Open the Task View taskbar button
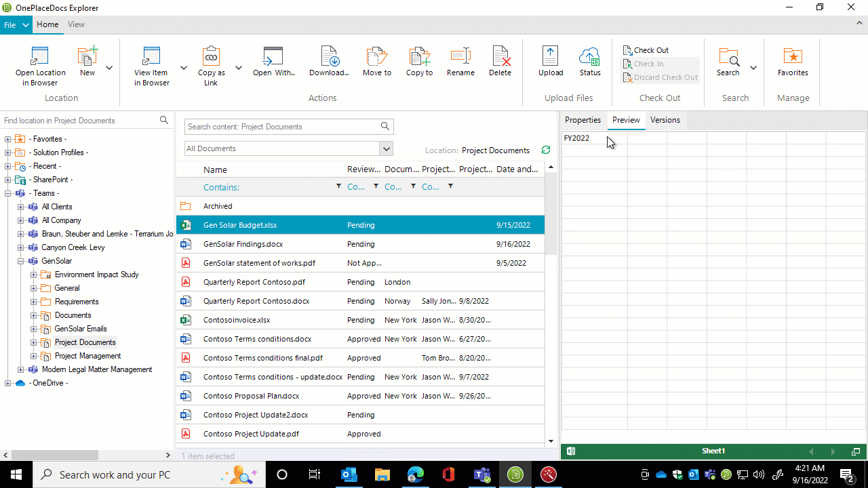 click(314, 474)
